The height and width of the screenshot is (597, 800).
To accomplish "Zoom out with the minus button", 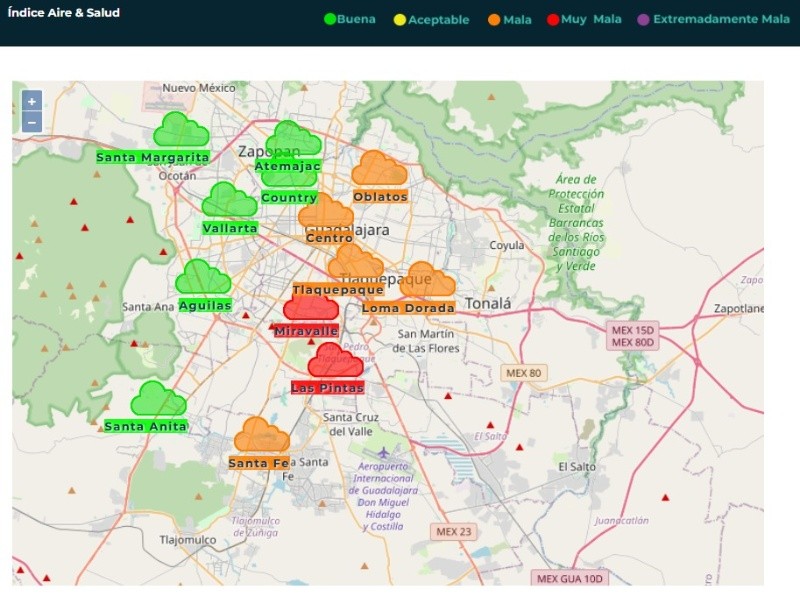I will click(x=32, y=122).
